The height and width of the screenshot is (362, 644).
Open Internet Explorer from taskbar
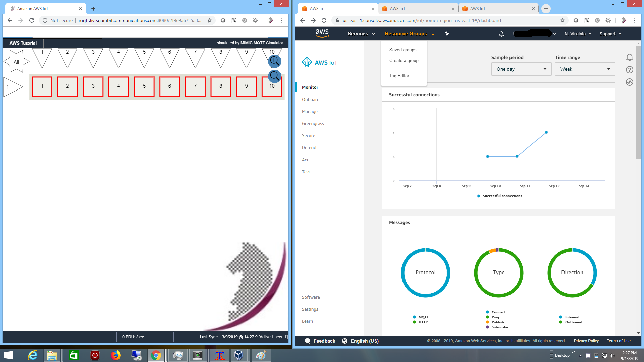33,355
